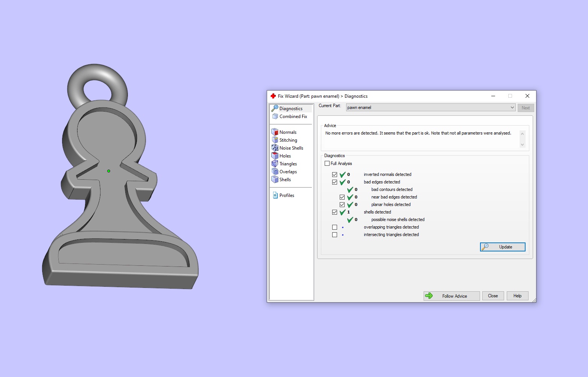Uncheck inverted normals detected checkbox

(x=335, y=175)
